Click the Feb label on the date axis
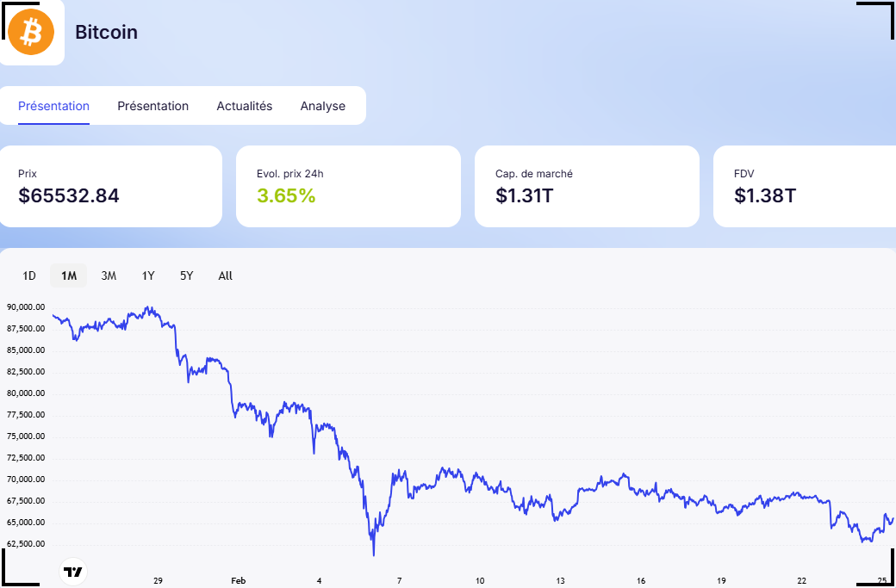This screenshot has width=896, height=588. coord(239,581)
